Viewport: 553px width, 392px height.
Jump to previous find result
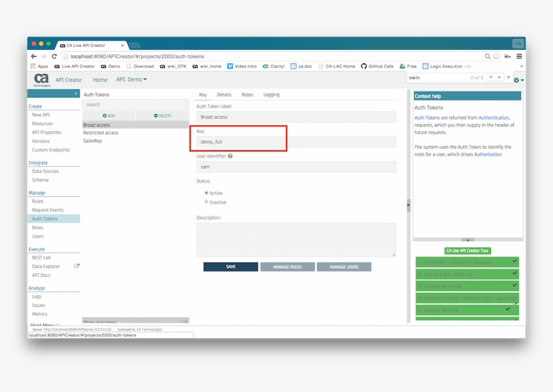[491, 77]
